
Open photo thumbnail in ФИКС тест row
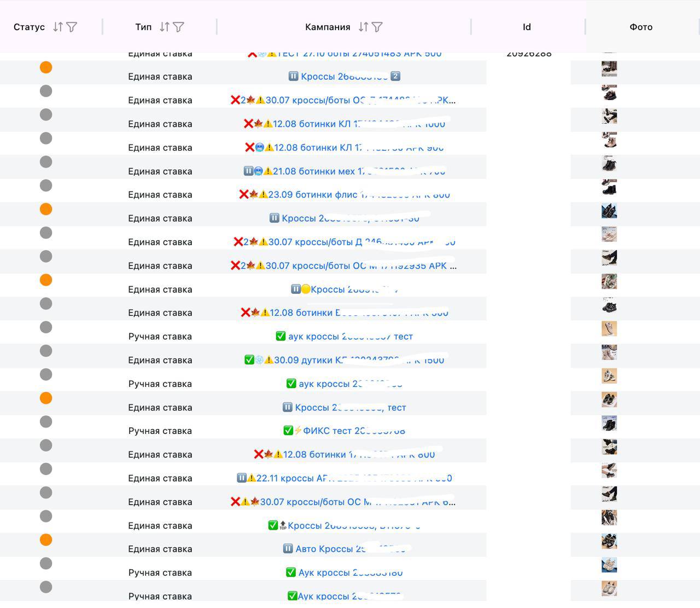(609, 423)
